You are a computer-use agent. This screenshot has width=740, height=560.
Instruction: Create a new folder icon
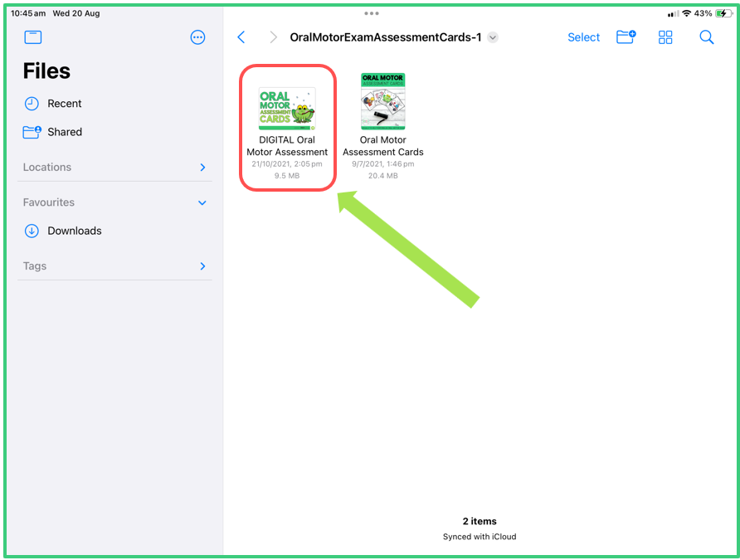click(626, 37)
